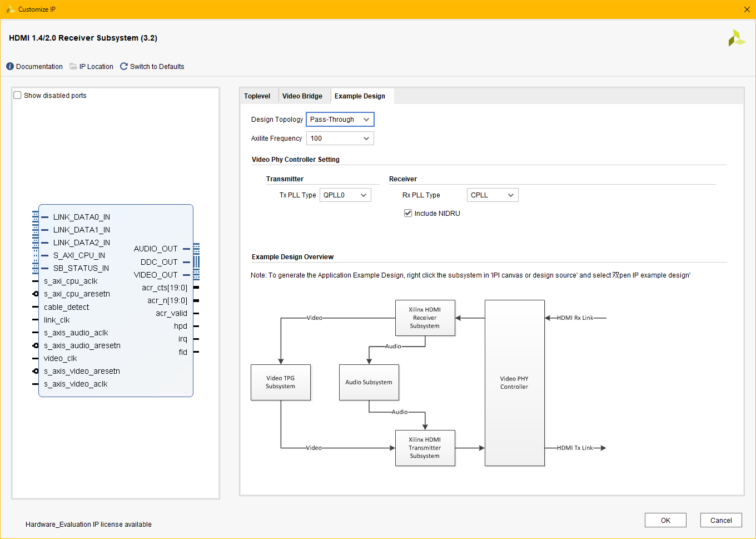Enable Show disabled ports checkbox
Viewport: 756px width, 539px height.
click(x=18, y=95)
